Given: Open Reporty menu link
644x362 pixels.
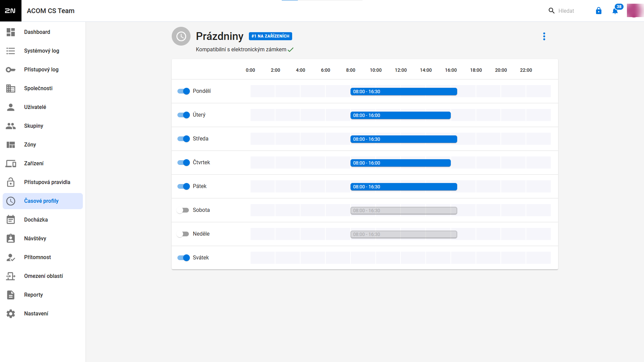Looking at the screenshot, I should point(43,295).
